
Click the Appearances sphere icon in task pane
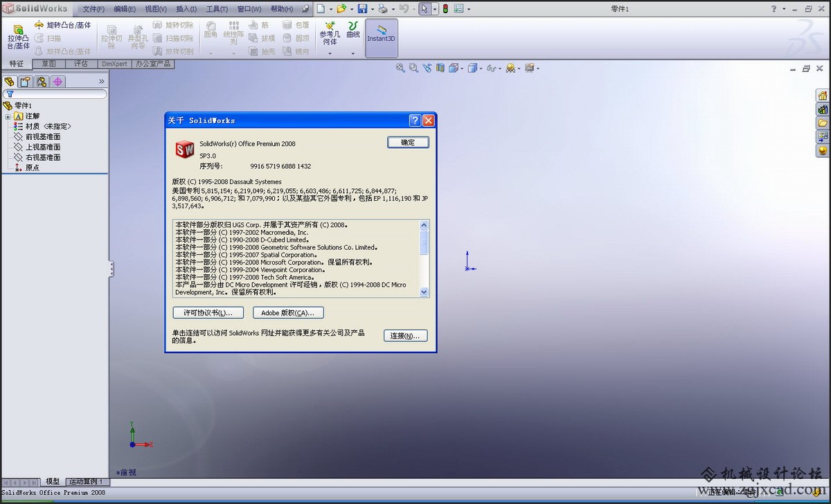(823, 150)
